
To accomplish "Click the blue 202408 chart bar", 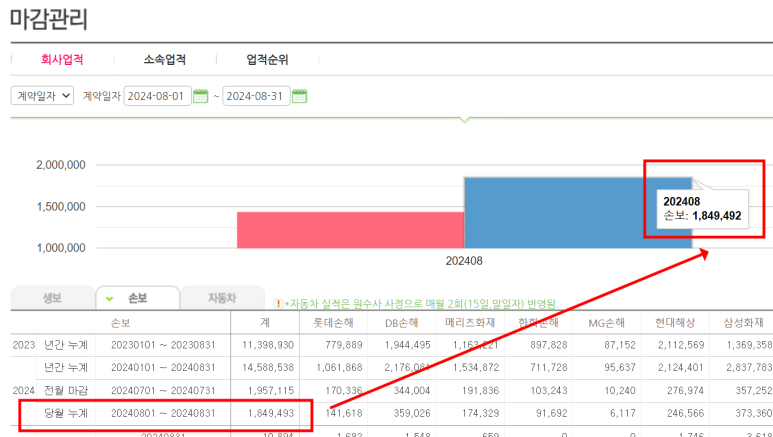I will (x=578, y=213).
